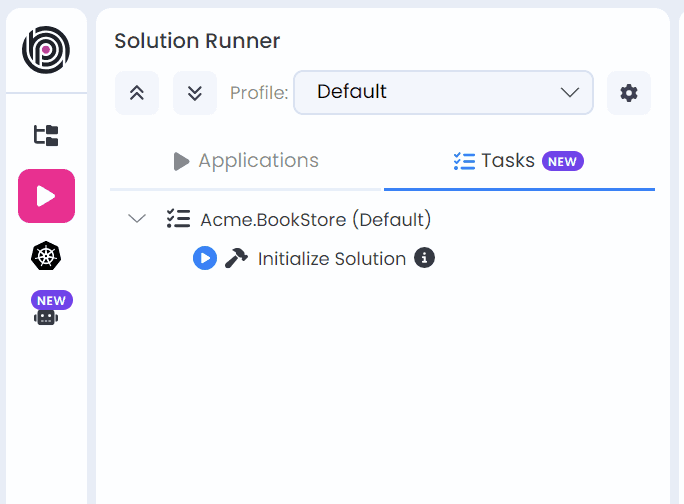Image resolution: width=684 pixels, height=504 pixels.
Task: Collapse all items with double-up chevron
Action: 137,93
